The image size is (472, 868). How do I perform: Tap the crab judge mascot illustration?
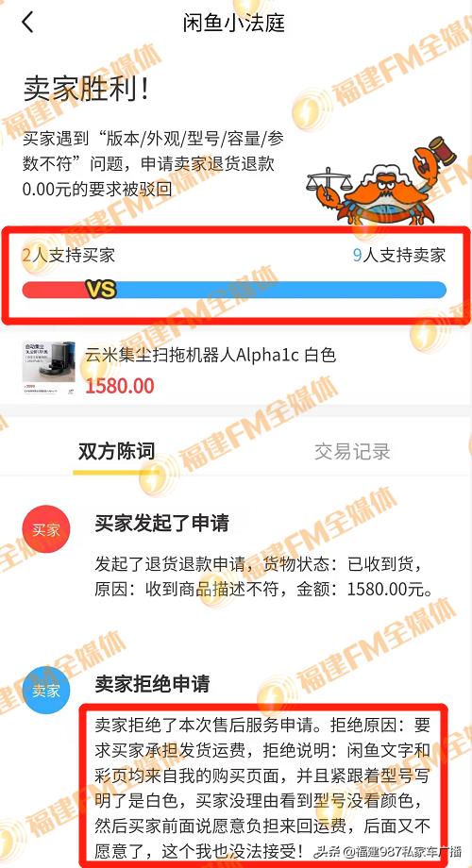381,180
